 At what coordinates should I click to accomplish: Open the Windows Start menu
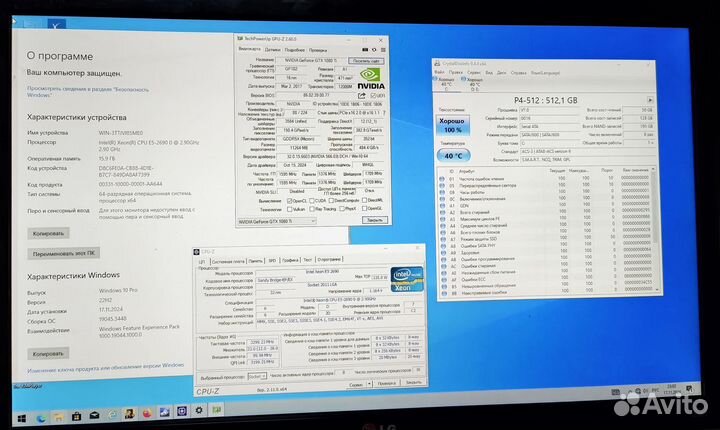pos(22,419)
